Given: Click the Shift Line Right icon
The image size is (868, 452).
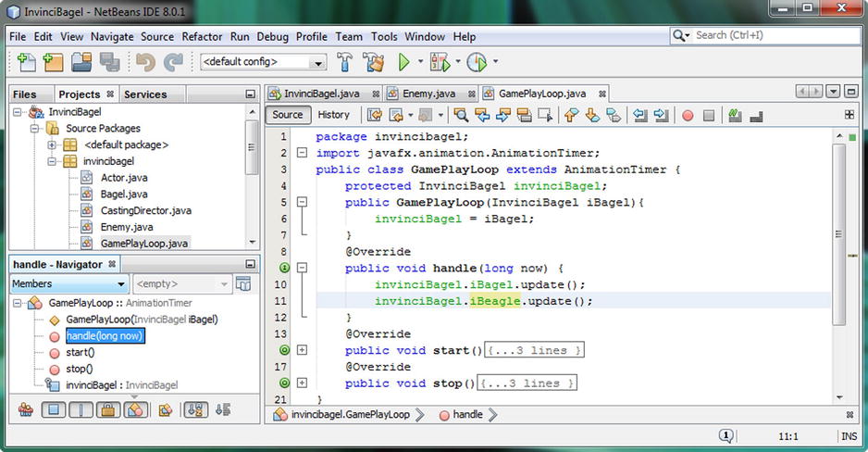Looking at the screenshot, I should (x=661, y=115).
